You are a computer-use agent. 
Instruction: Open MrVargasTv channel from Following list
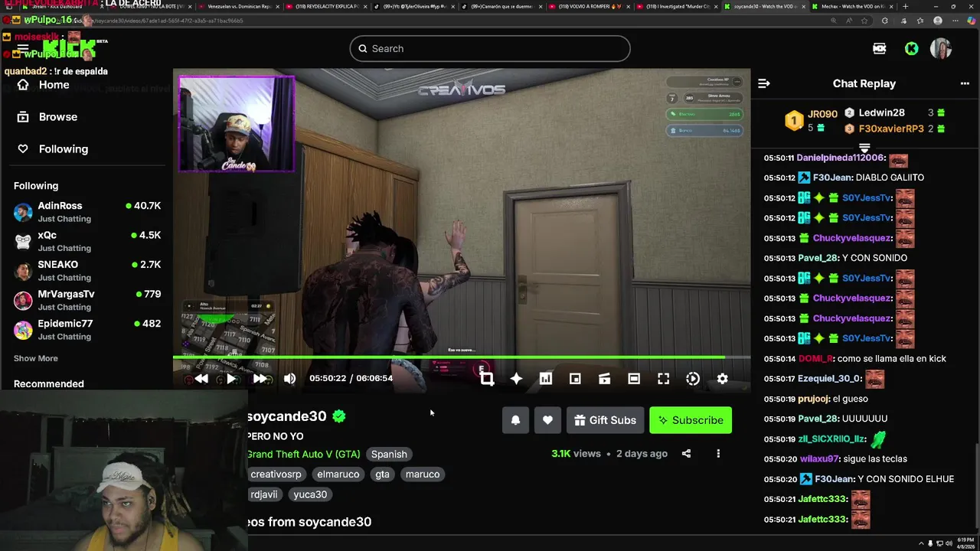coord(87,300)
